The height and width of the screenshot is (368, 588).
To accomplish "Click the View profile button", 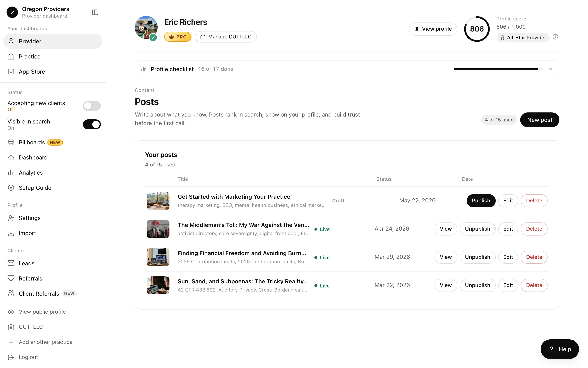I will click(433, 29).
